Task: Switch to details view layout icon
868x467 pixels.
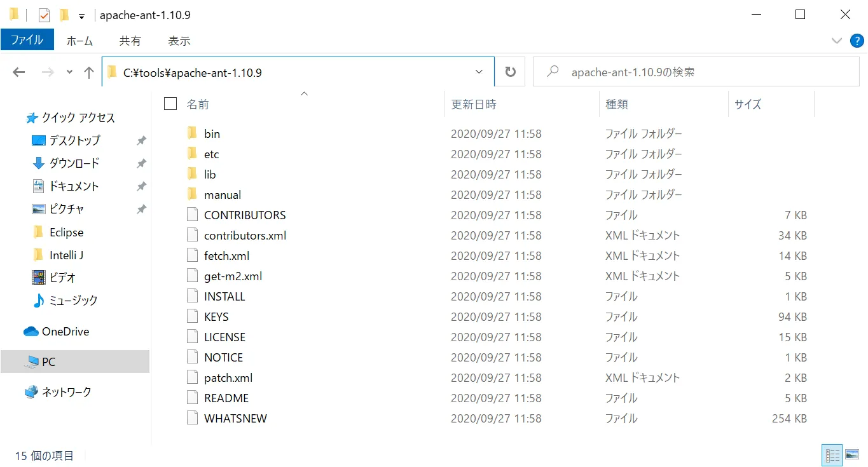Action: 832,455
